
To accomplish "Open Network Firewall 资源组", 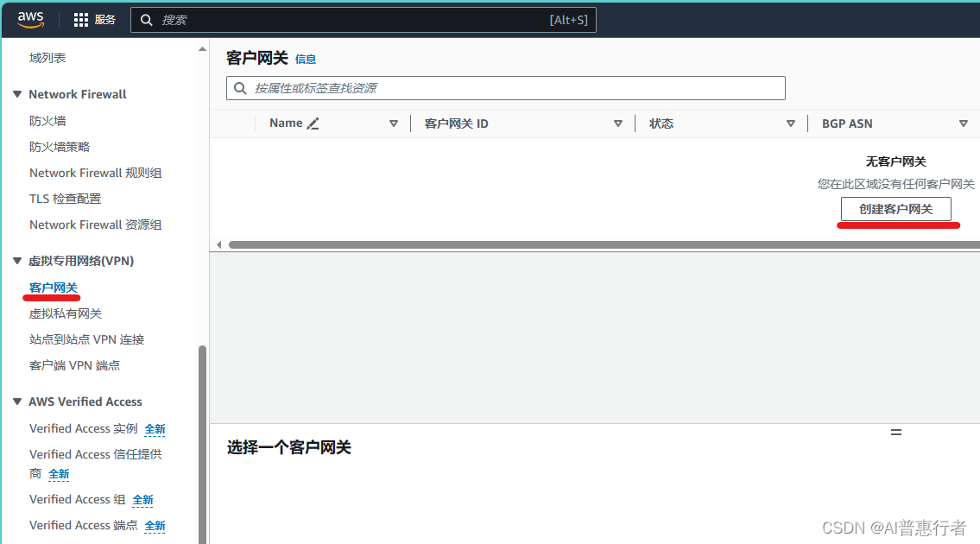I will 96,225.
